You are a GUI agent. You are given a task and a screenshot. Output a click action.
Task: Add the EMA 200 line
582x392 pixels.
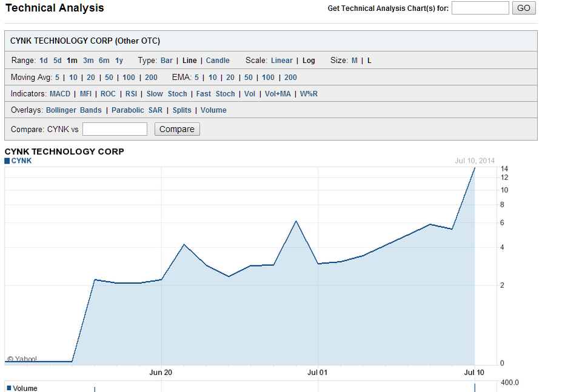coord(290,78)
